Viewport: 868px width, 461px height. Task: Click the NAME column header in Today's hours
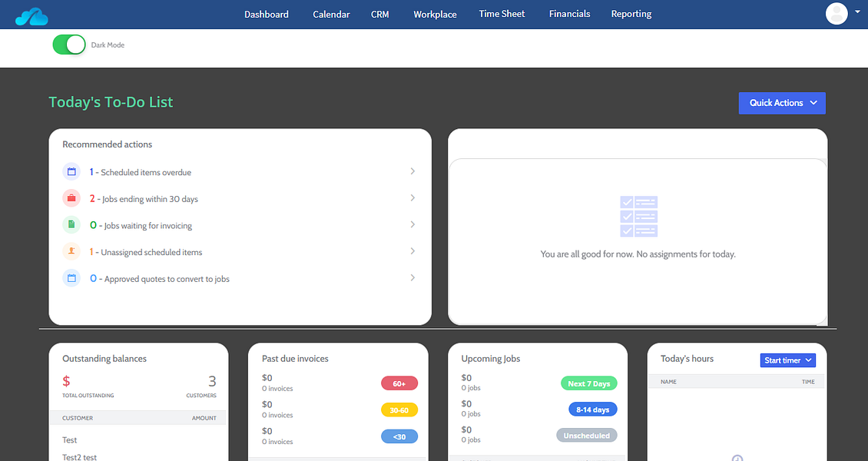point(668,381)
